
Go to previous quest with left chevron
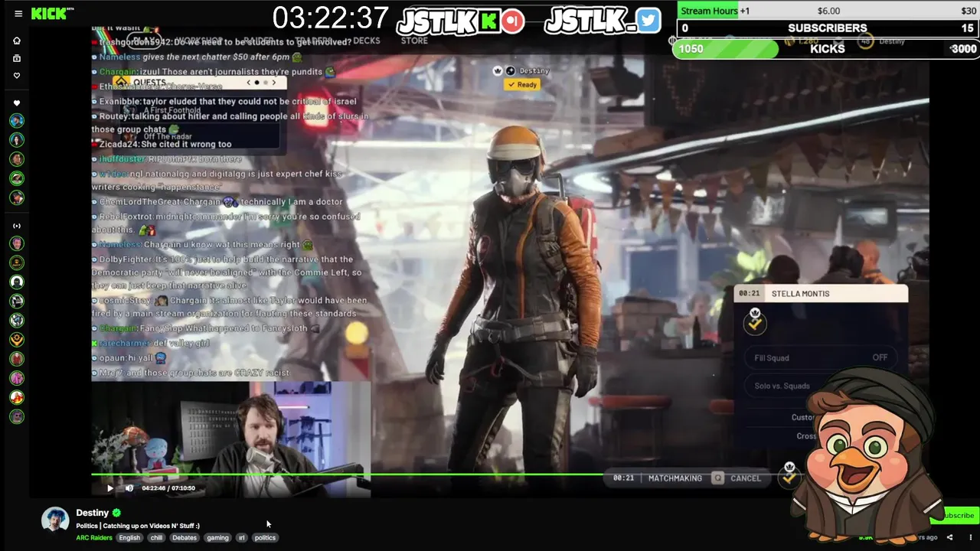point(248,82)
